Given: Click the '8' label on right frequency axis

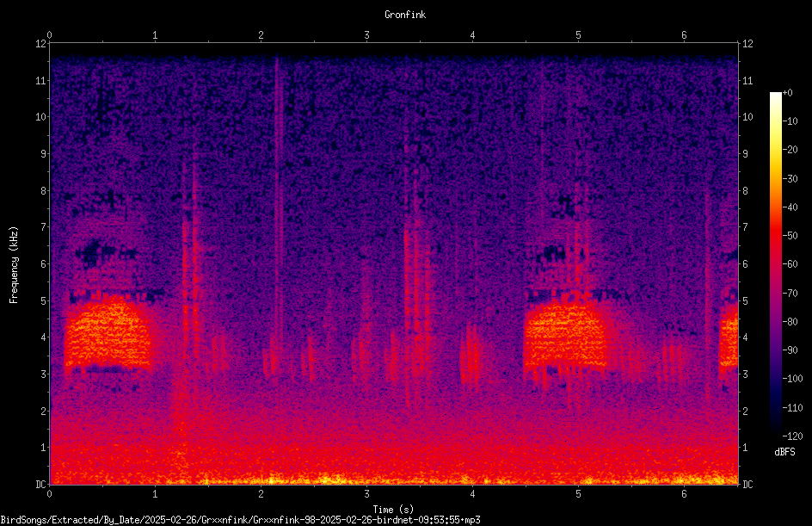Looking at the screenshot, I should pyautogui.click(x=745, y=191).
